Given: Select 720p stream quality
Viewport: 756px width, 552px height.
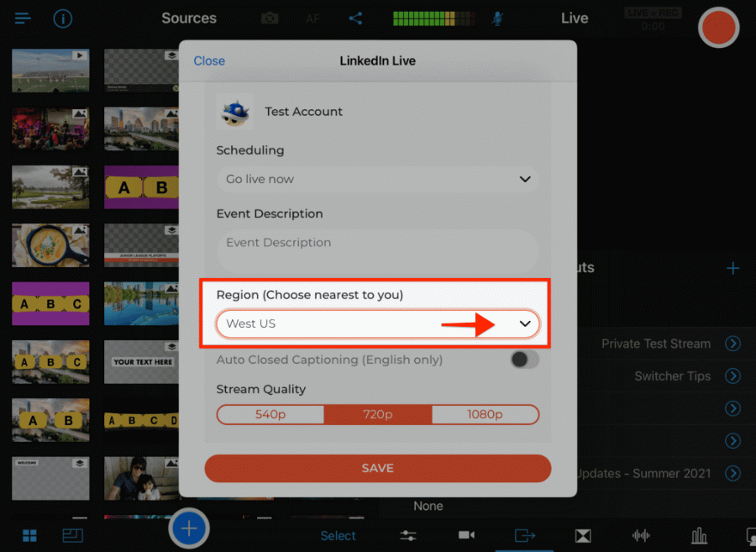Looking at the screenshot, I should (378, 414).
